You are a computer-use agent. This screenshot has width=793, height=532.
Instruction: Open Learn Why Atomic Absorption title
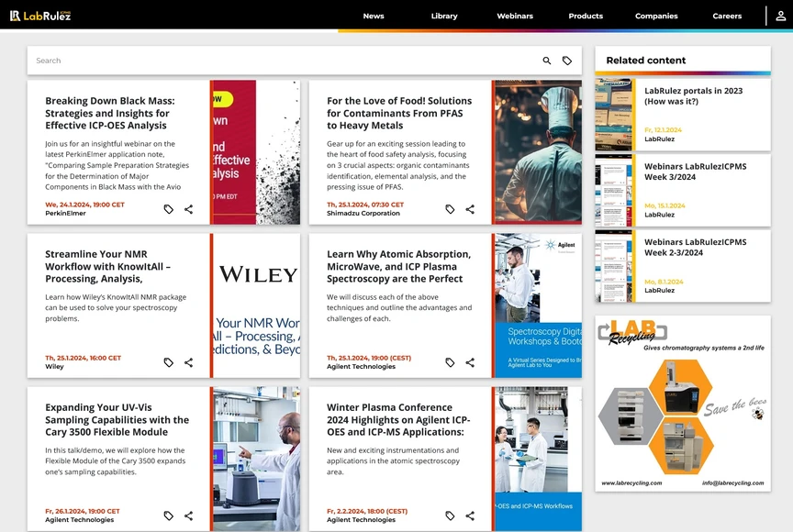point(398,266)
